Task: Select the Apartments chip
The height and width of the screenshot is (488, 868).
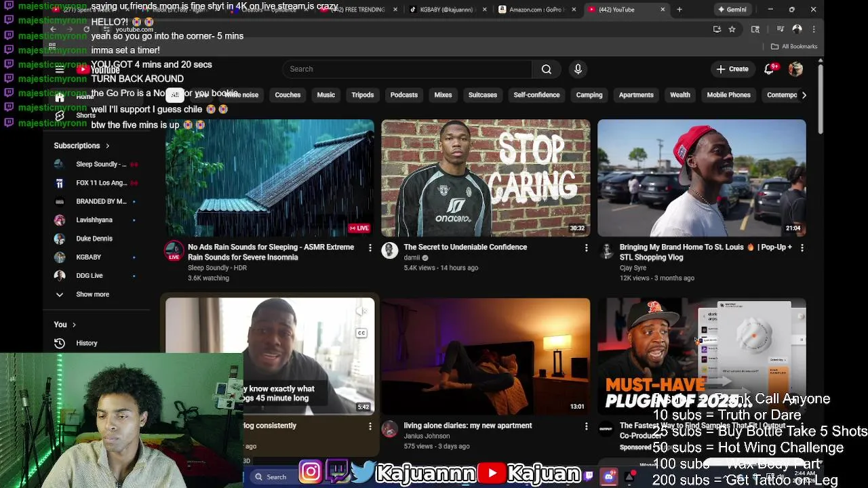Action: 636,95
